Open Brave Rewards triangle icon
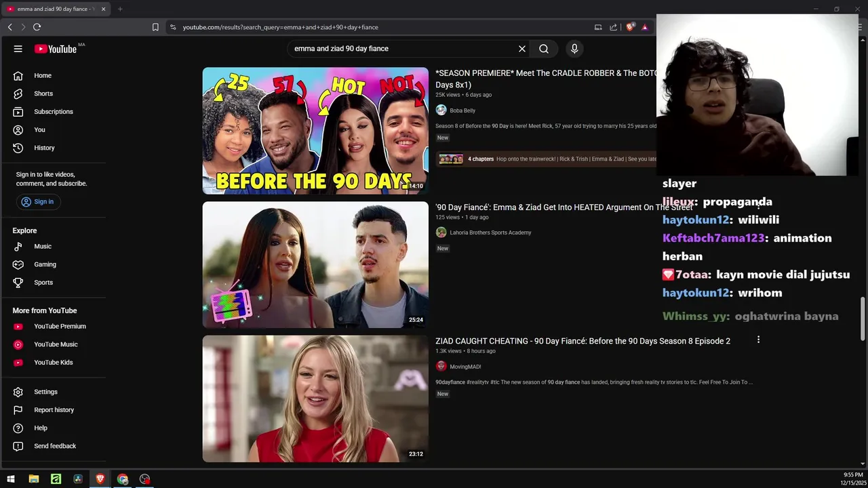This screenshot has height=488, width=868. tap(645, 27)
